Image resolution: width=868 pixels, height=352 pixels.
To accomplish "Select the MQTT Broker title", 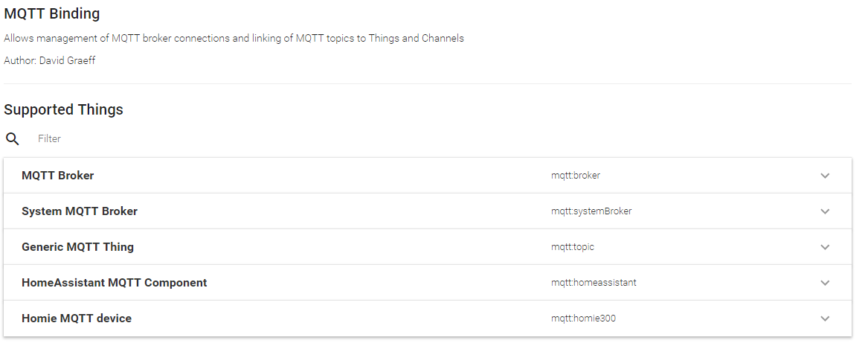I will click(x=58, y=176).
